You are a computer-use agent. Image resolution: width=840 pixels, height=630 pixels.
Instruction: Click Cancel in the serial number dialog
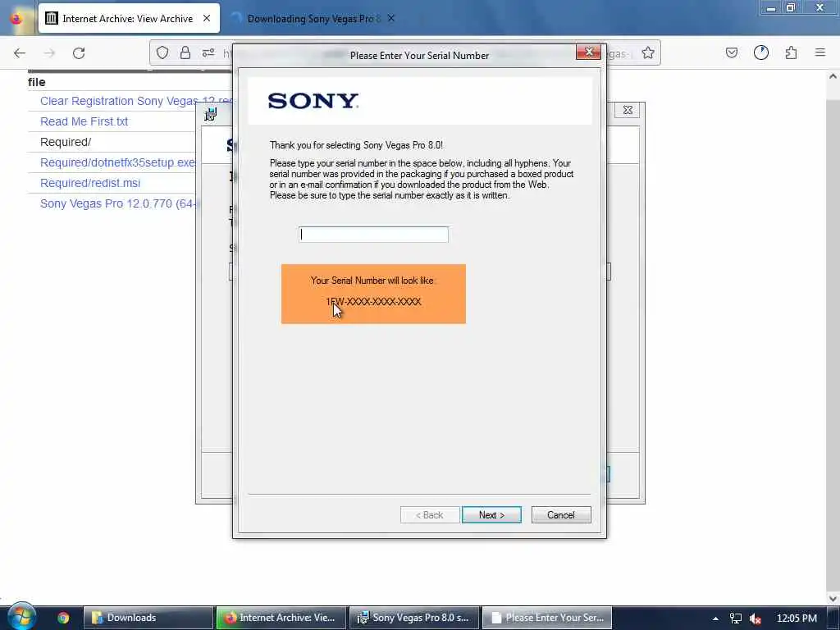click(x=561, y=515)
